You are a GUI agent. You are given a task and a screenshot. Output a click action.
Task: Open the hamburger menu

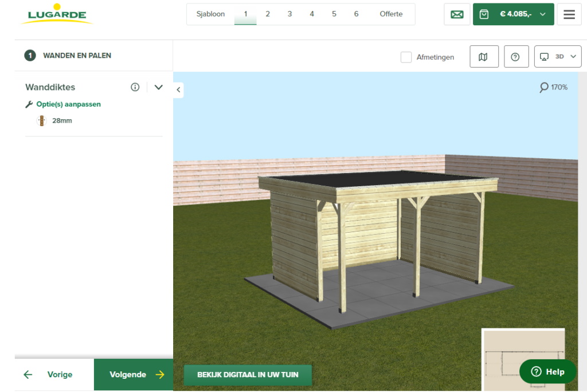click(x=569, y=14)
